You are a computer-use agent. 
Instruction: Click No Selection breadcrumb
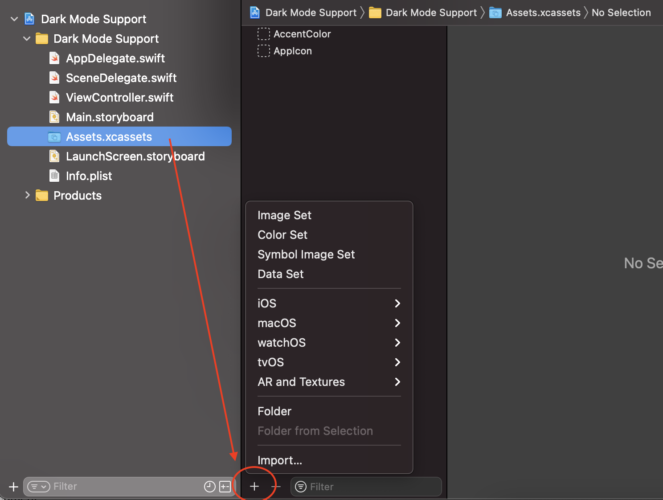(621, 13)
